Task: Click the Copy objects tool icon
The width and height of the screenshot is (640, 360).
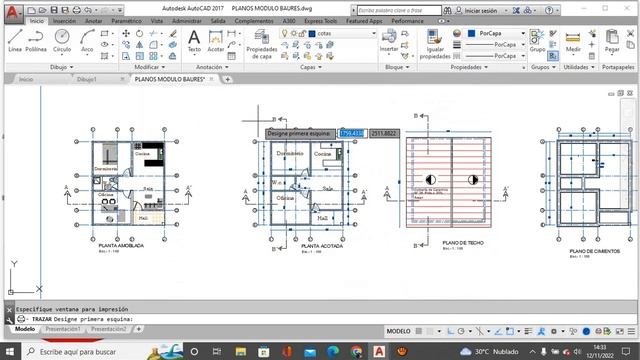Action: tap(126, 44)
